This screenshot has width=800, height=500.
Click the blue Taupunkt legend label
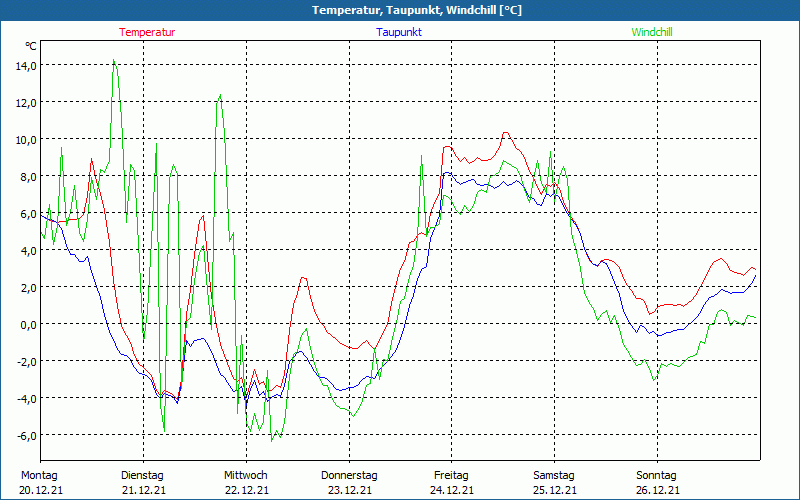click(398, 32)
